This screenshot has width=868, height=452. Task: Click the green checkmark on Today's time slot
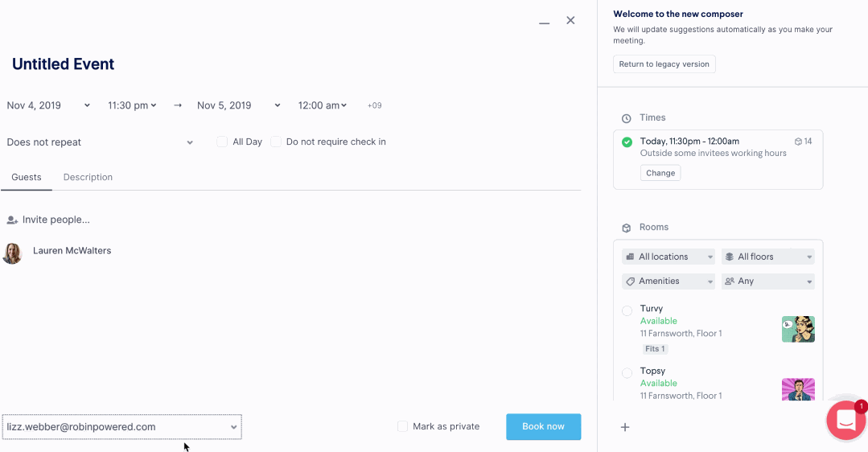tap(627, 142)
